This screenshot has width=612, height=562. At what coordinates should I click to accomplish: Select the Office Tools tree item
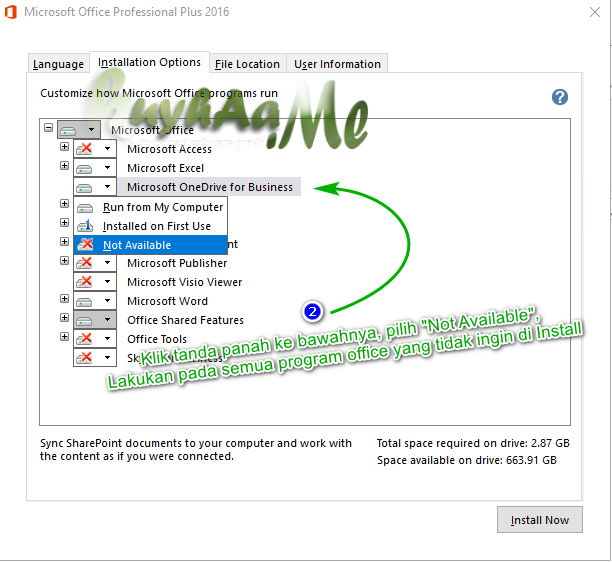coord(157,339)
